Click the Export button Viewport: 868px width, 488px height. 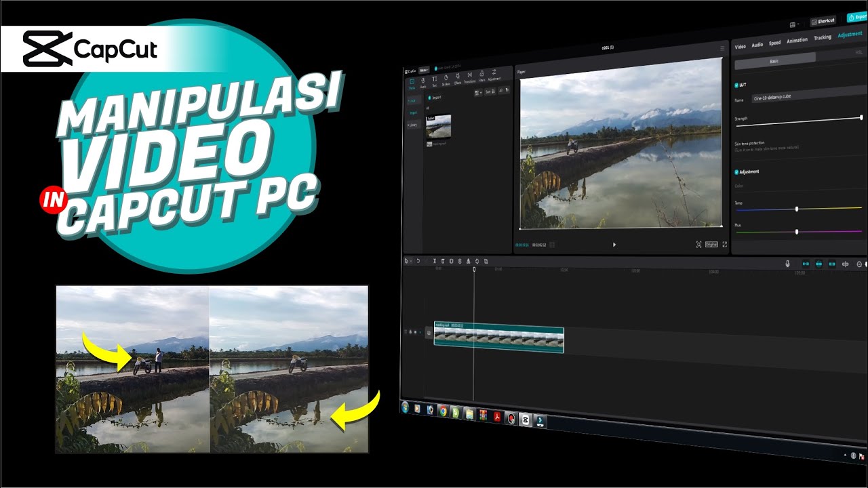(857, 18)
